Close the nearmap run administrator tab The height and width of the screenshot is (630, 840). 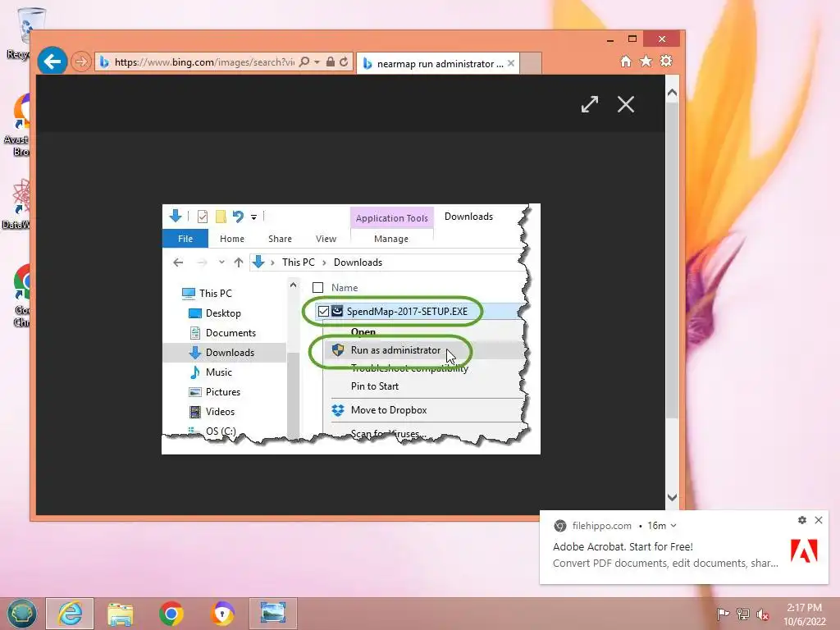(511, 63)
